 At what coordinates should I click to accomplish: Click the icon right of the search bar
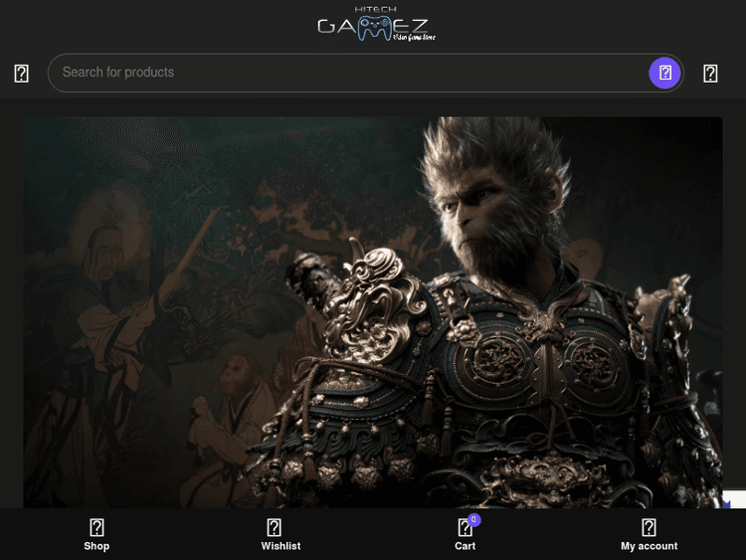pyautogui.click(x=710, y=74)
